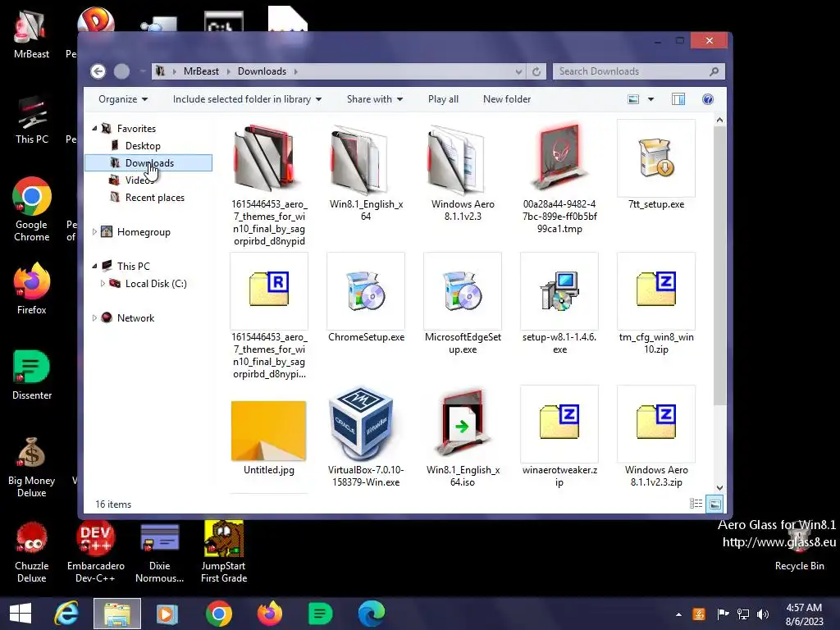Switch to large icons view in status bar
Viewport: 840px width, 630px height.
point(714,504)
